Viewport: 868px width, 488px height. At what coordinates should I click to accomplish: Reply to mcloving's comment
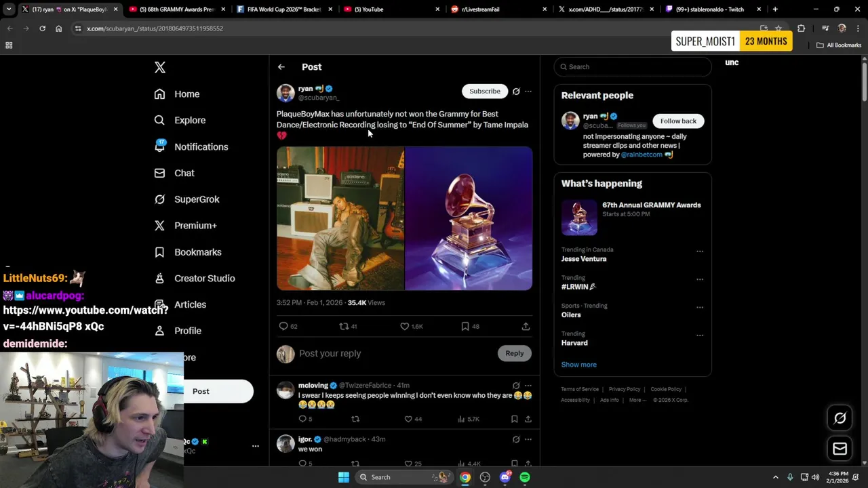coord(302,420)
